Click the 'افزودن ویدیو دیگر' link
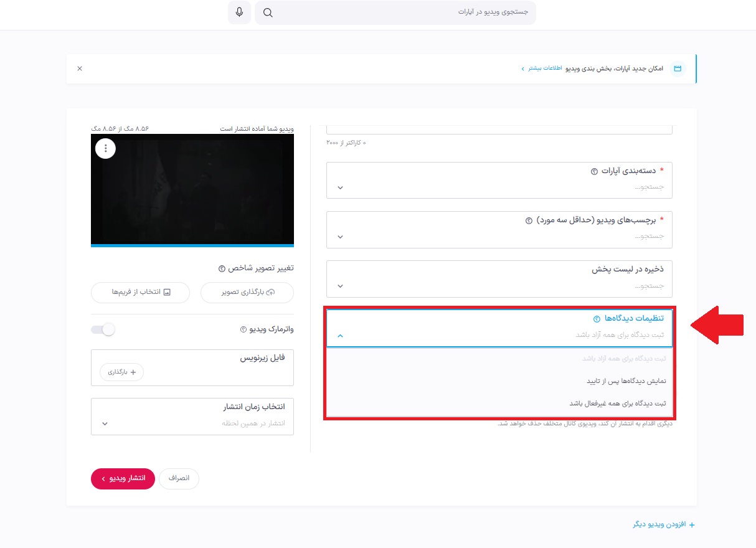Screen dimensions: 756x548 point(664,525)
